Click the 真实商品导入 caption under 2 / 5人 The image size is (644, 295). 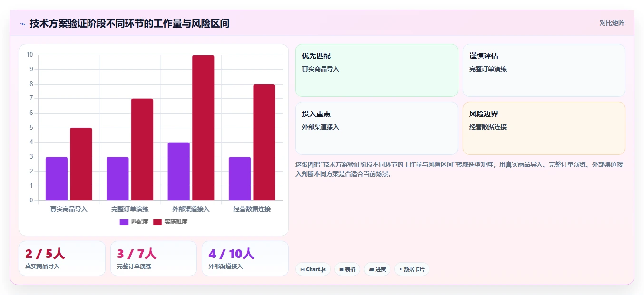click(42, 266)
